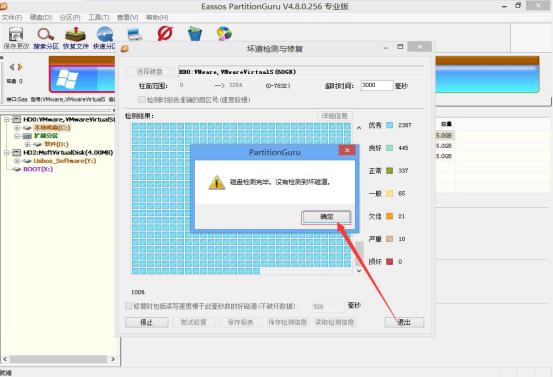Enable the report accurate sector number checkbox
The height and width of the screenshot is (377, 553).
pos(142,100)
